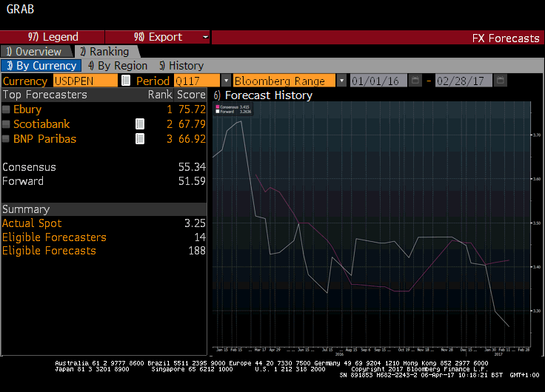The height and width of the screenshot is (392, 545).
Task: Click the Forward score 51.59
Action: pos(192,181)
